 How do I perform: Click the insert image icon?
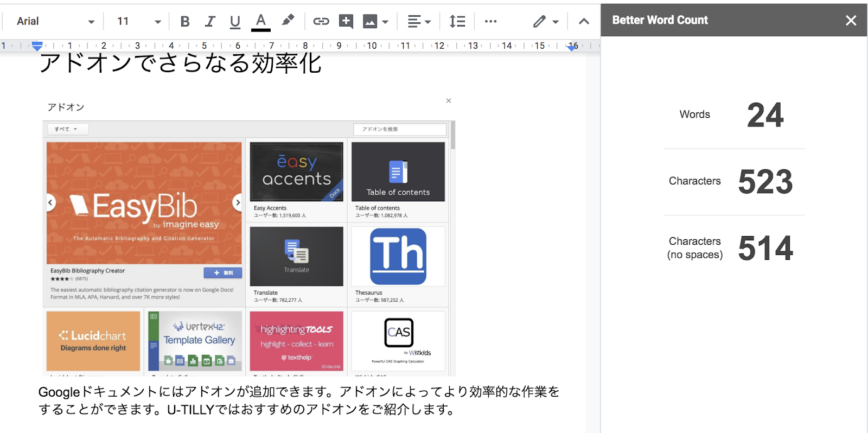coord(371,22)
